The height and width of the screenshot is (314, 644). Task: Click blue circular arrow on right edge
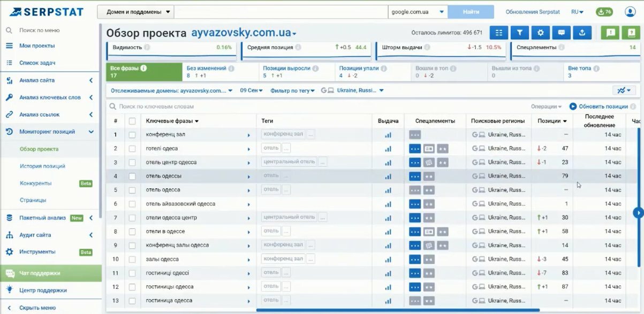(x=638, y=213)
